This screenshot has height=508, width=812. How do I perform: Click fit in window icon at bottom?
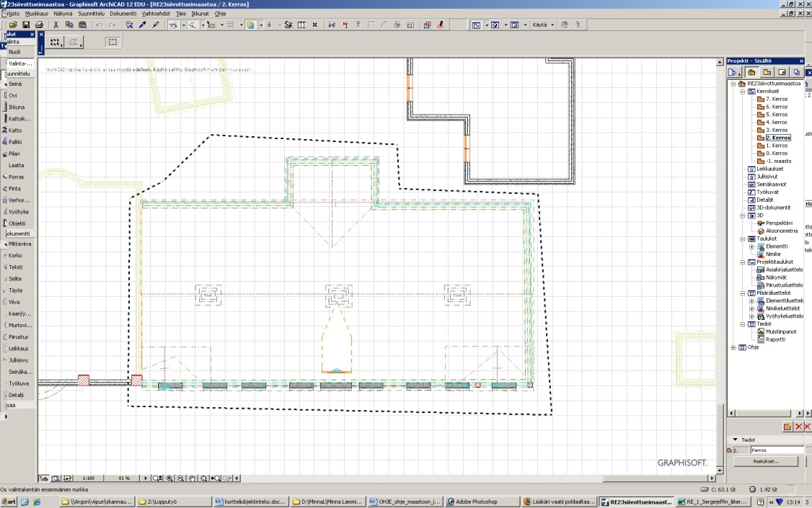pyautogui.click(x=204, y=478)
